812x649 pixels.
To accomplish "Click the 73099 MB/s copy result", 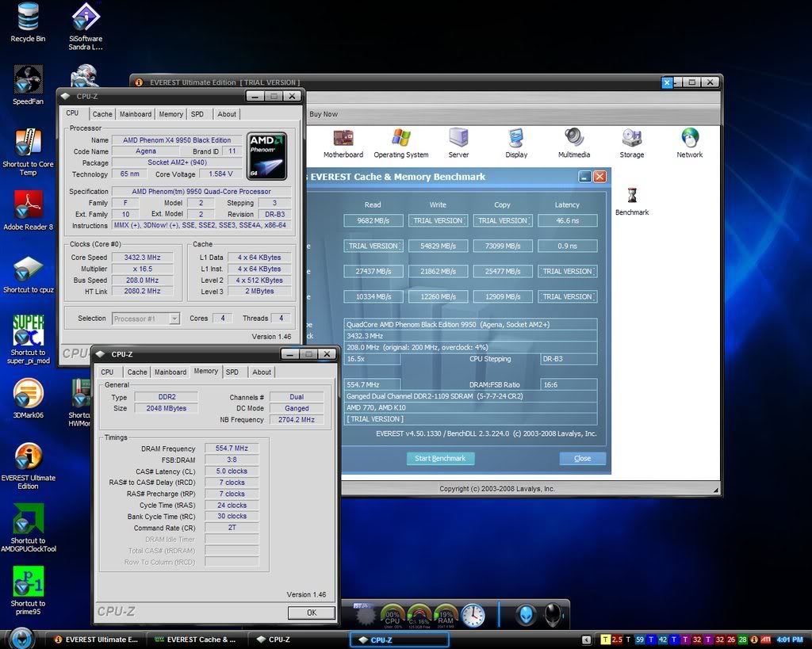I will tap(503, 246).
